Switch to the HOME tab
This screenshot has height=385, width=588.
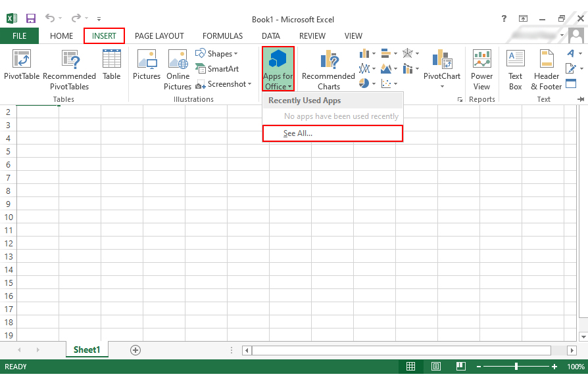[62, 36]
